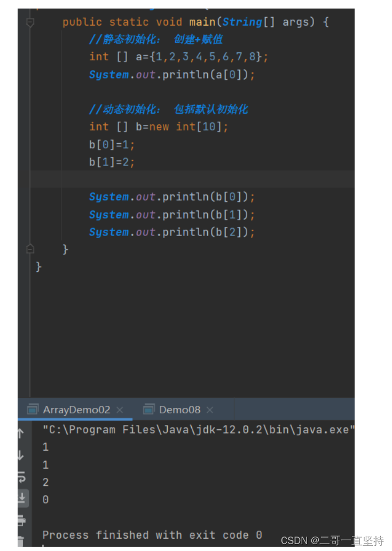The height and width of the screenshot is (551, 392).
Task: Click the comment '//动态初始化: 包括默认初始化'
Action: pos(168,109)
